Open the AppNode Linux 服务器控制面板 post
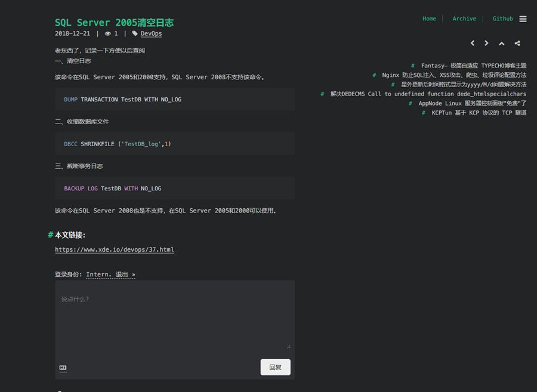 [473, 103]
